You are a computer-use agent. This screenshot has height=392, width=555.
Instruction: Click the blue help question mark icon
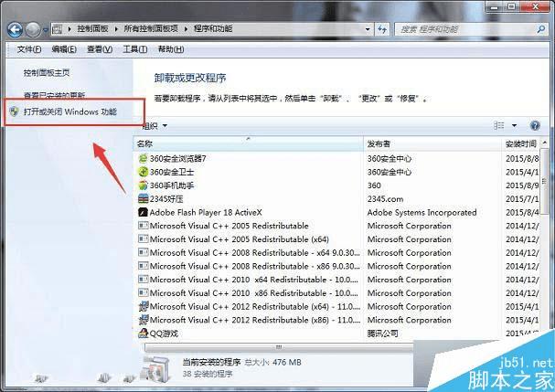click(x=535, y=125)
